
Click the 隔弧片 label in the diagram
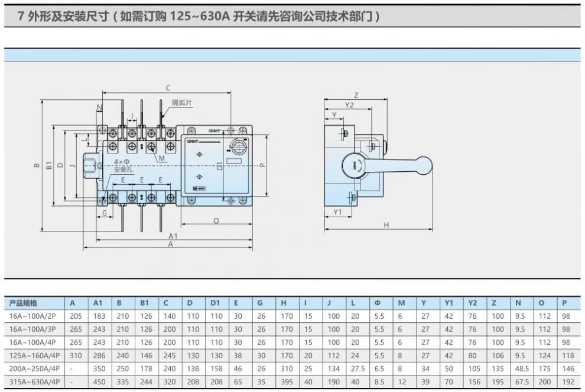coord(181,103)
